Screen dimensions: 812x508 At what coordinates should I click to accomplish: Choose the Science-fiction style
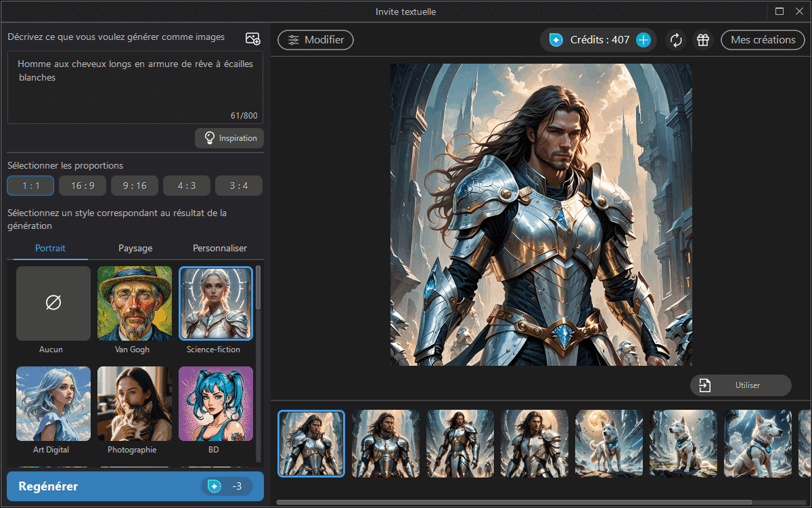click(216, 303)
